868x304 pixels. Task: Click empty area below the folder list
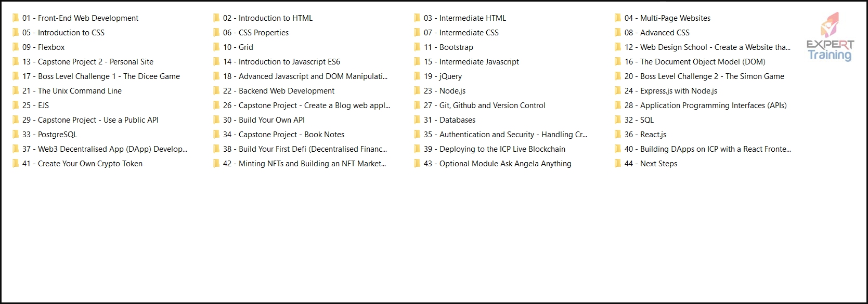(434, 234)
